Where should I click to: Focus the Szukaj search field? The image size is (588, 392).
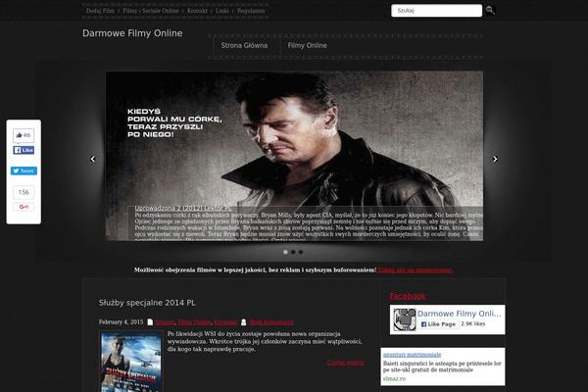(436, 11)
